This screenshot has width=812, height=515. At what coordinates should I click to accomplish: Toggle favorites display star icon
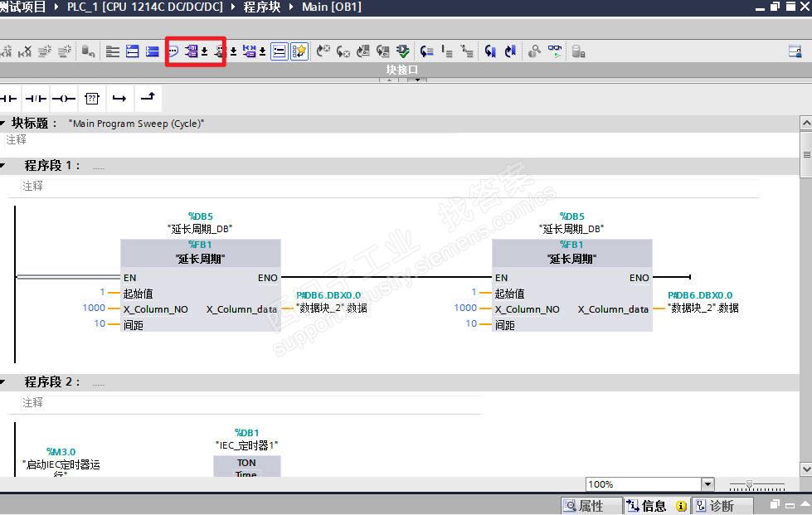(299, 51)
